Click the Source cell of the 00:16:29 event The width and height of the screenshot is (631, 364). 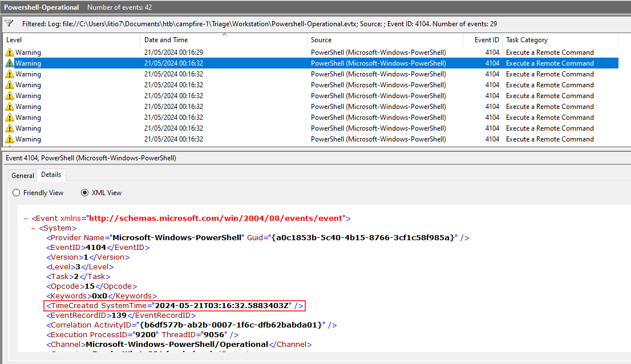(378, 52)
